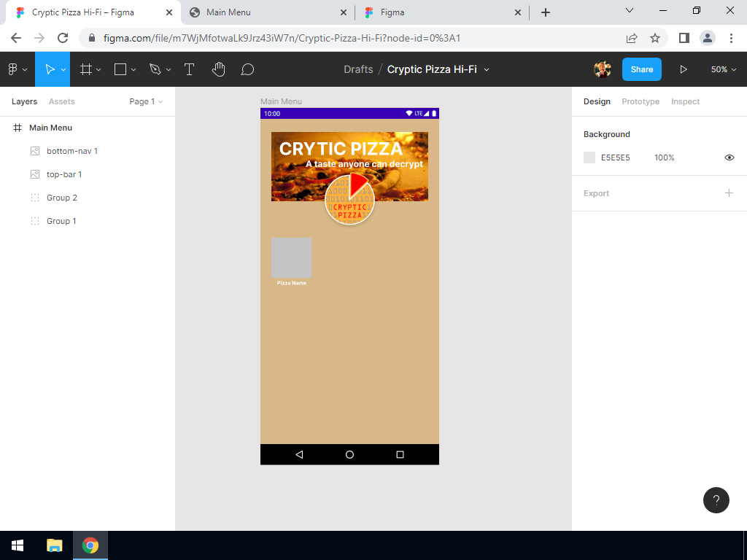Open the browser side panel

tap(684, 38)
